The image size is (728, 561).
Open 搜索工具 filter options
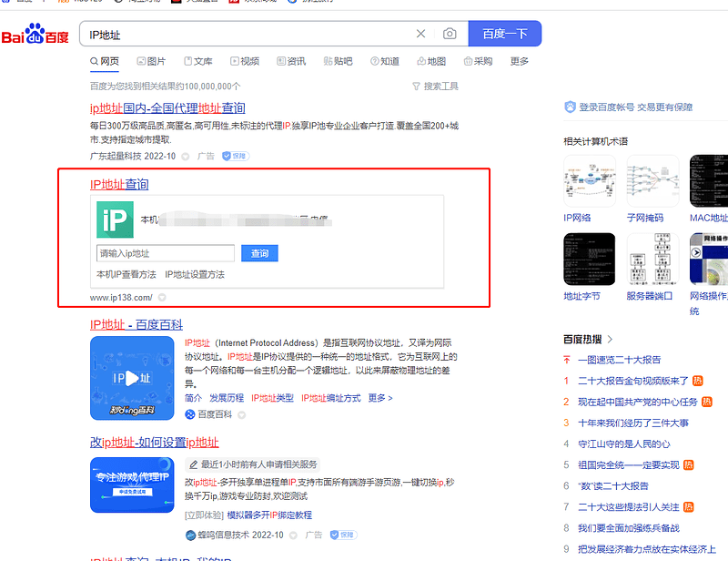coord(436,87)
